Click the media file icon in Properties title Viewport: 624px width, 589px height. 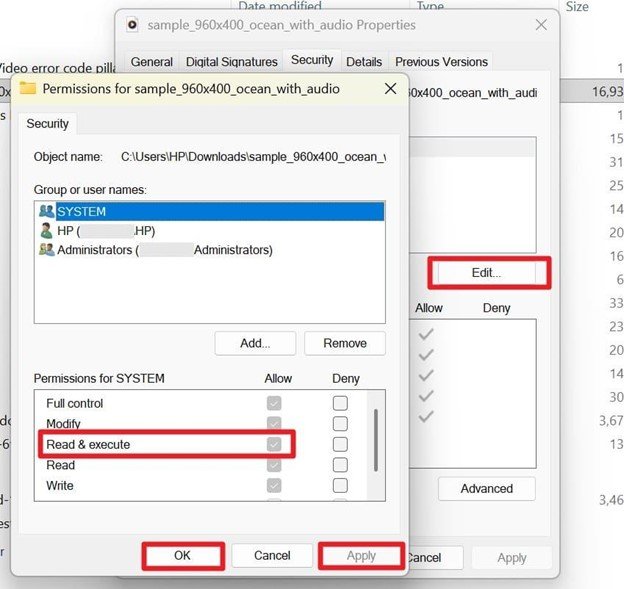(132, 25)
